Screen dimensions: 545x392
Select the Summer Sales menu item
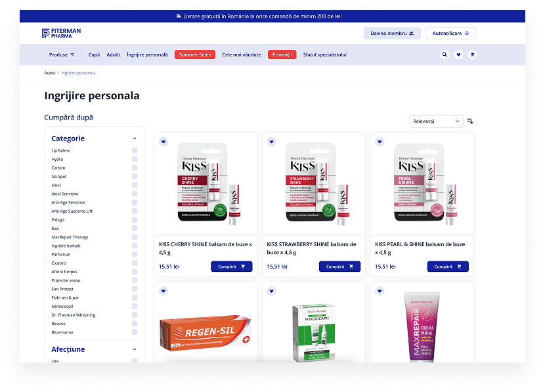click(195, 54)
